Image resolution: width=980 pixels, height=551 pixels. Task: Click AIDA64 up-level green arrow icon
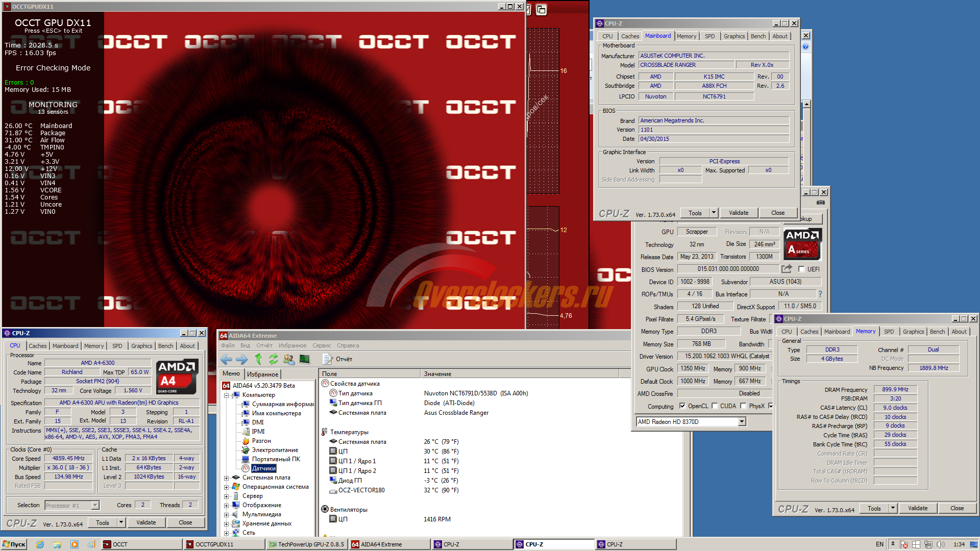258,359
